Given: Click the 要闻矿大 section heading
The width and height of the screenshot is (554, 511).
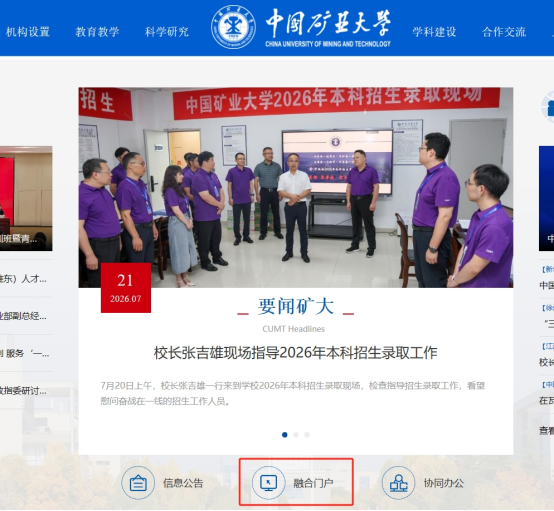Looking at the screenshot, I should pos(296,306).
